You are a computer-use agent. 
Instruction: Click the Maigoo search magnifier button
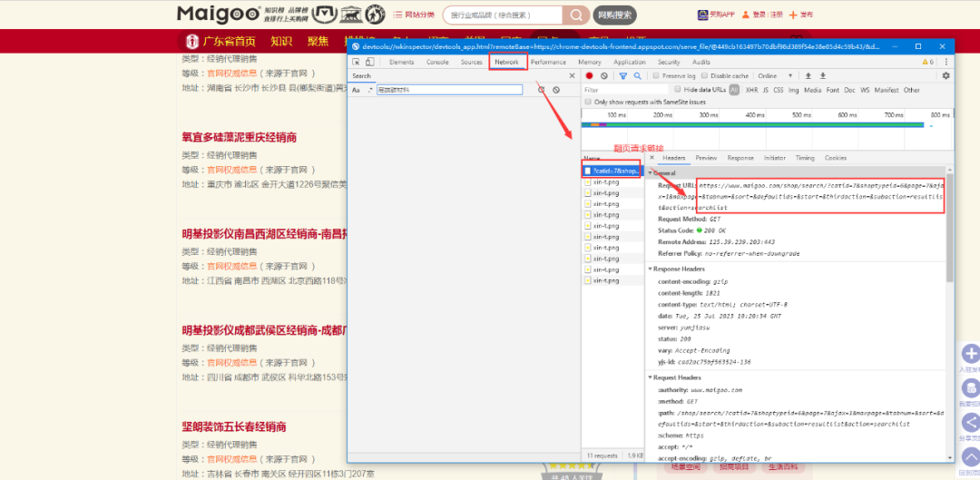pos(575,15)
